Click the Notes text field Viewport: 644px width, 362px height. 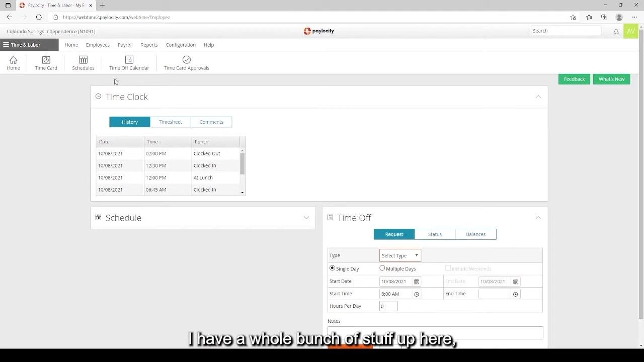(435, 332)
